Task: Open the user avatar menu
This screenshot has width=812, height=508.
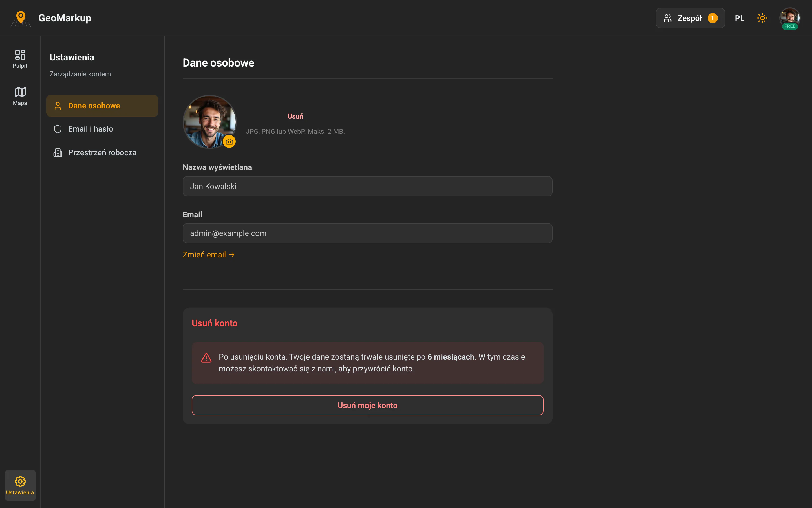Action: click(x=789, y=17)
